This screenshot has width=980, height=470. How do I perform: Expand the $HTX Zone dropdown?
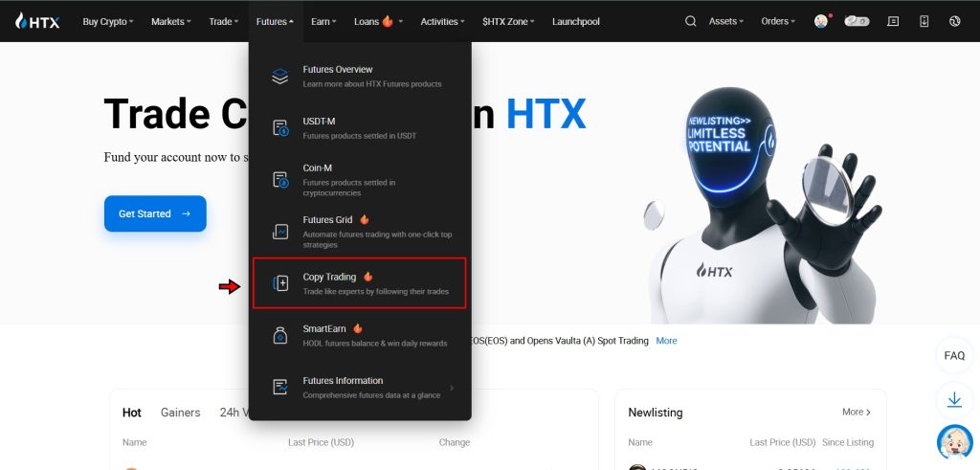[508, 21]
